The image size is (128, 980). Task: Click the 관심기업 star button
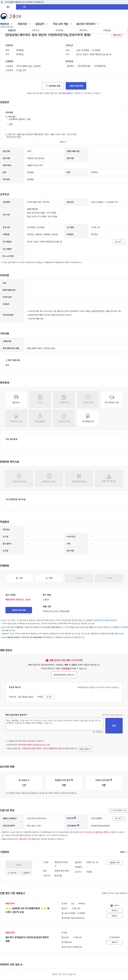point(12,873)
